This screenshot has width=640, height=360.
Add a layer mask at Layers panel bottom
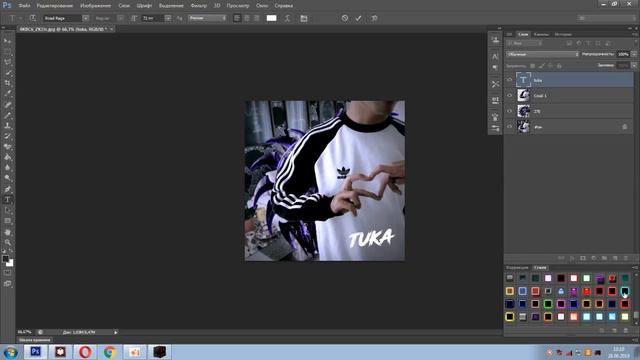click(x=583, y=258)
